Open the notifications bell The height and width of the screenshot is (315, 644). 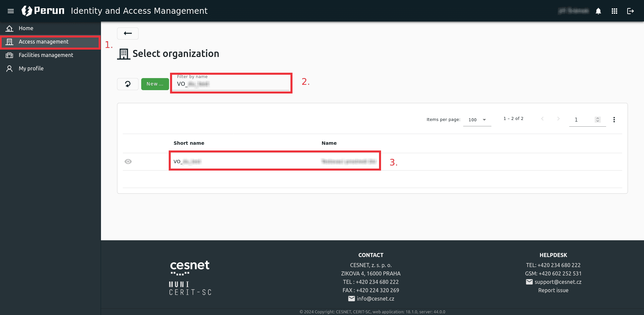[598, 11]
